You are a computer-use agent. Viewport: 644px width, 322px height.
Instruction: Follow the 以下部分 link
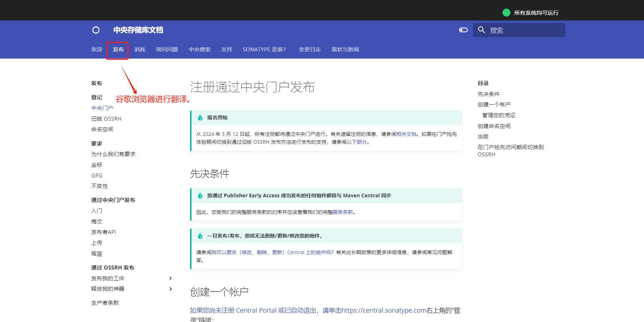357,142
